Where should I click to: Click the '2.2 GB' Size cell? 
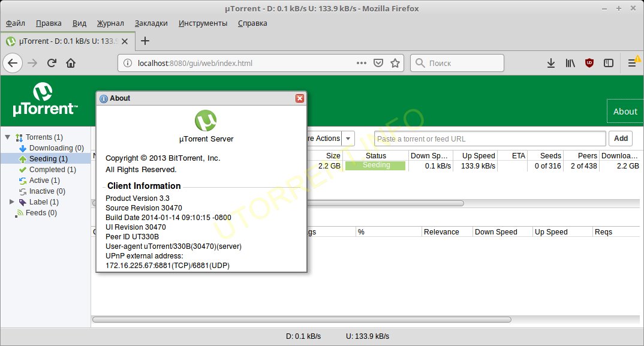click(329, 166)
